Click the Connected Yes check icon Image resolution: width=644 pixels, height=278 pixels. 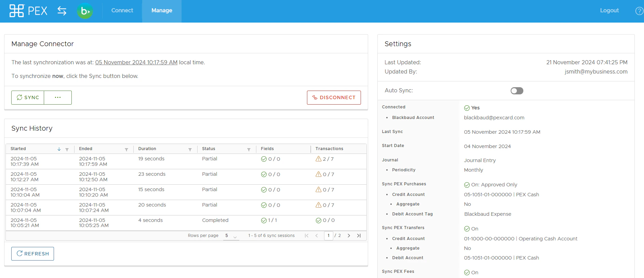click(467, 108)
